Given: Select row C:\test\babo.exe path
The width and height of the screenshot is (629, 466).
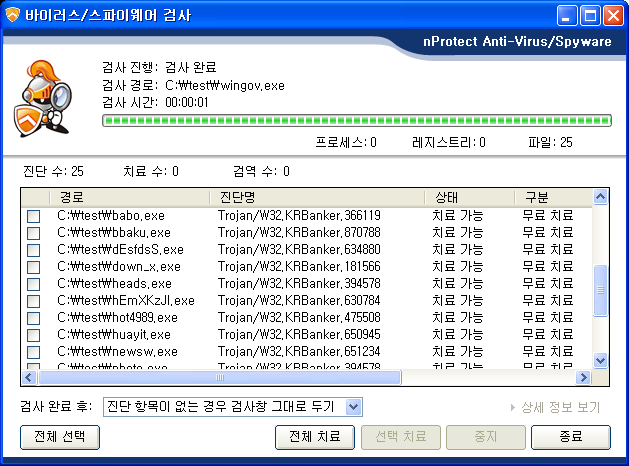Looking at the screenshot, I should click(x=111, y=216).
